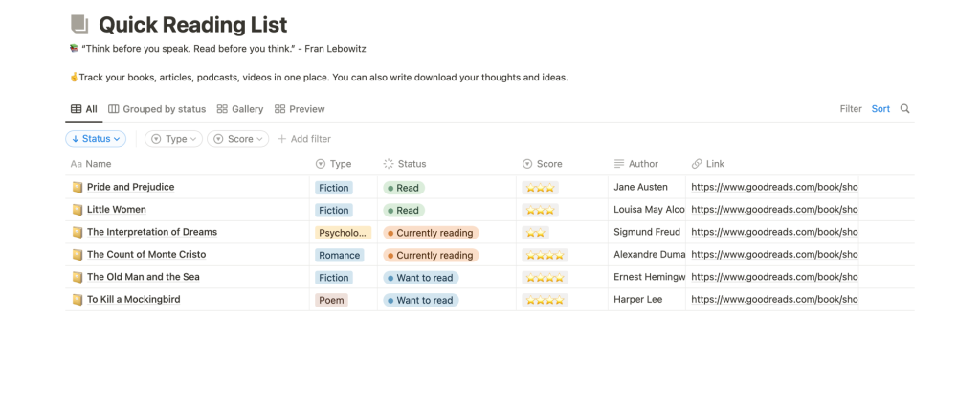Click The Count of Monte Cristo icon
Viewport: 980px width, 409px height.
tap(78, 255)
